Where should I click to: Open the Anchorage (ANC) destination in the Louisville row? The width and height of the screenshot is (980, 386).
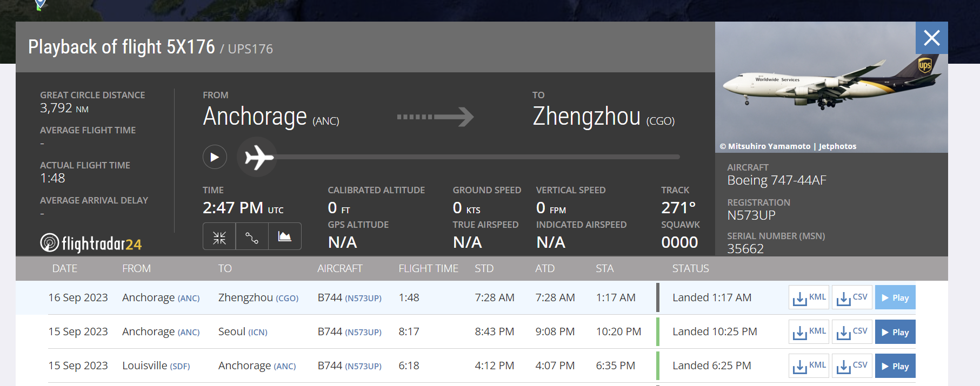click(257, 365)
